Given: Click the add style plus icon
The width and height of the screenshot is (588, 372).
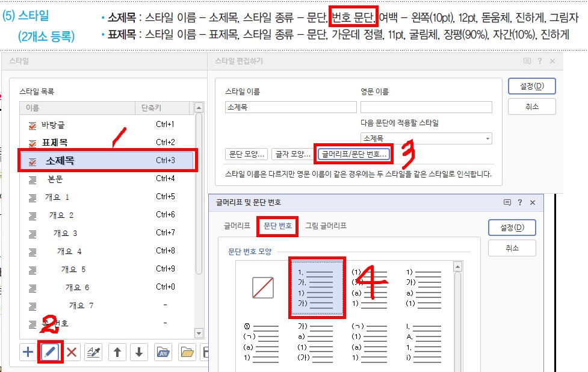Looking at the screenshot, I should pos(28,352).
